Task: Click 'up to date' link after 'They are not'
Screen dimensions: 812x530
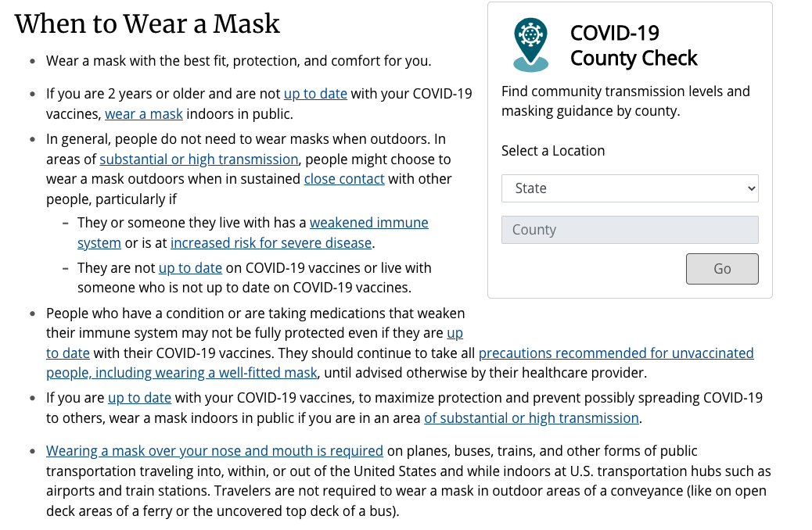Action: (190, 268)
